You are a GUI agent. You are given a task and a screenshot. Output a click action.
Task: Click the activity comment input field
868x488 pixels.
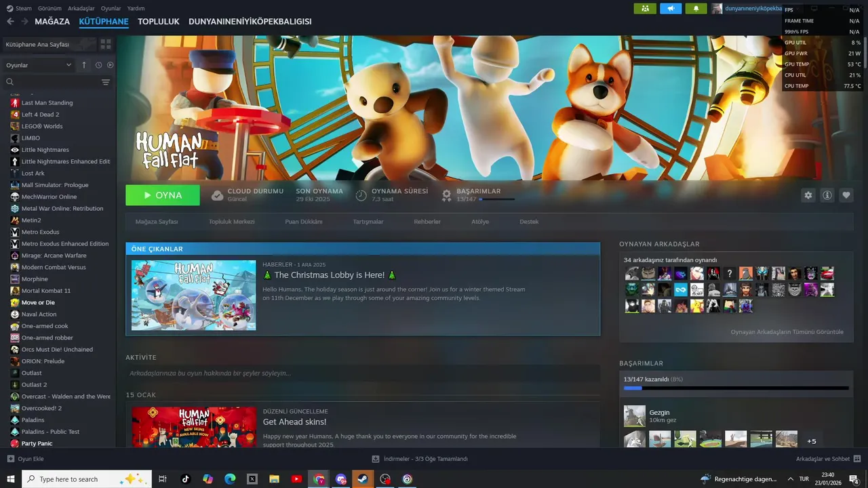(x=363, y=373)
